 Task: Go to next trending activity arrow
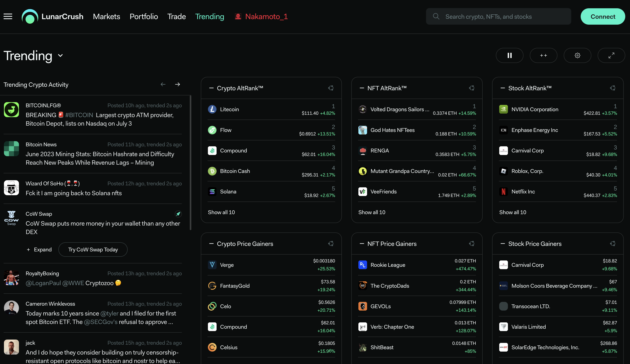(178, 85)
